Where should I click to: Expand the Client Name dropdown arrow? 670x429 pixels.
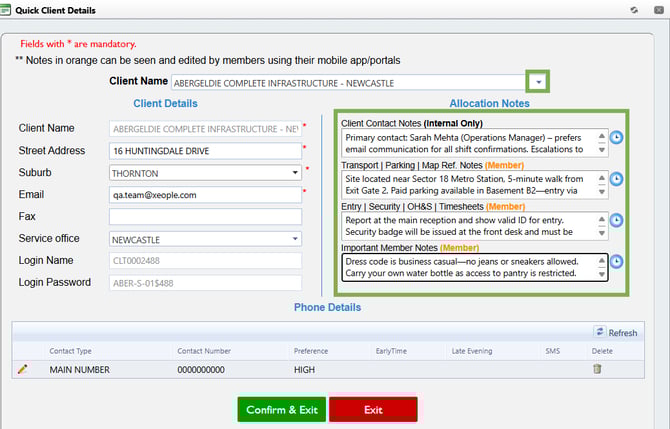539,82
